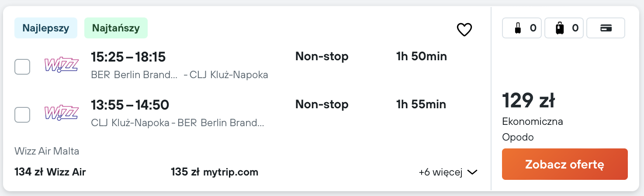Screen dimensions: 644x196
Task: Click the 129 zł price
Action: click(x=528, y=101)
